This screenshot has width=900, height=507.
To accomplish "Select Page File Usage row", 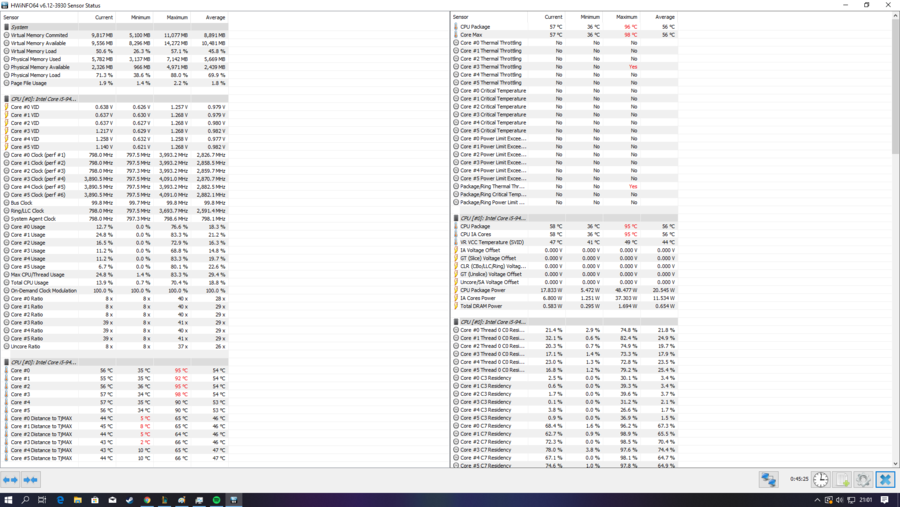I will (x=115, y=83).
